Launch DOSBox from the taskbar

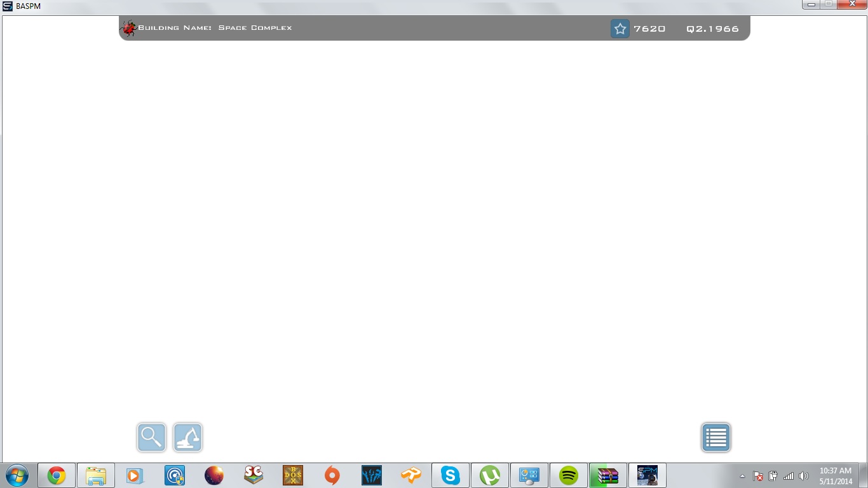(292, 475)
